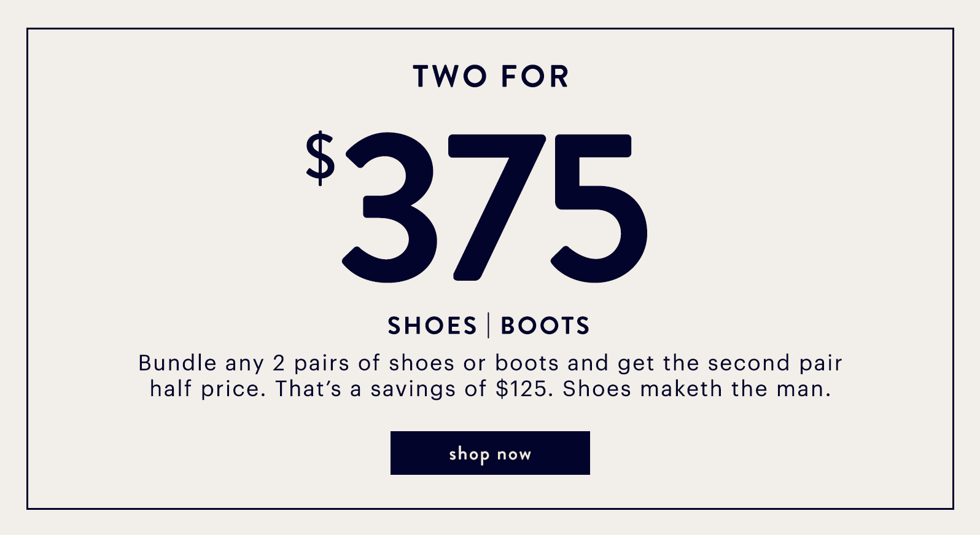
Task: Click the $125 savings amount
Action: pyautogui.click(x=521, y=389)
